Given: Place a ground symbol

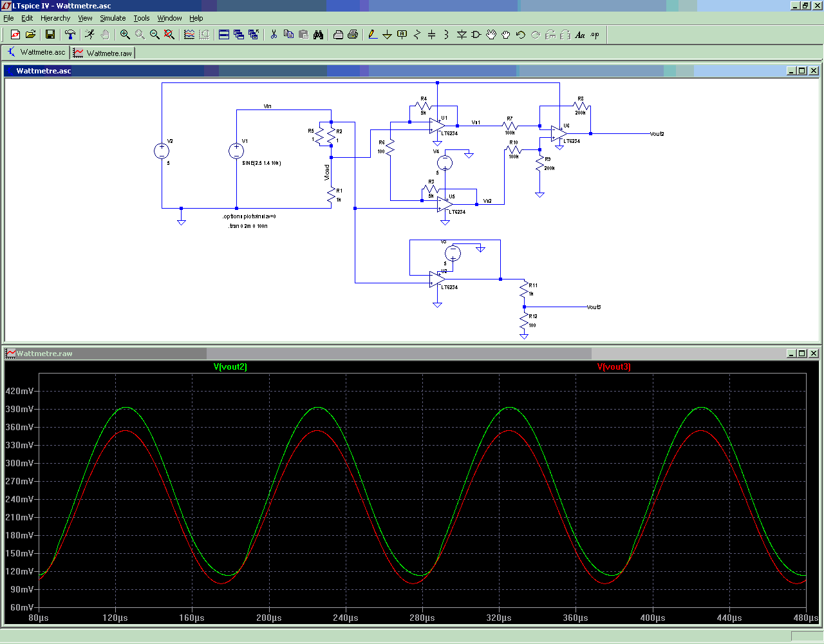Looking at the screenshot, I should pos(387,35).
